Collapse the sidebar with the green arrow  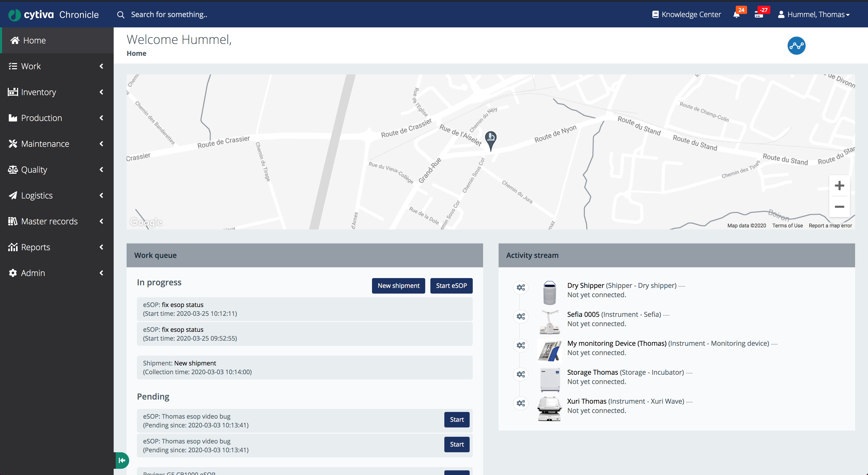tap(122, 460)
